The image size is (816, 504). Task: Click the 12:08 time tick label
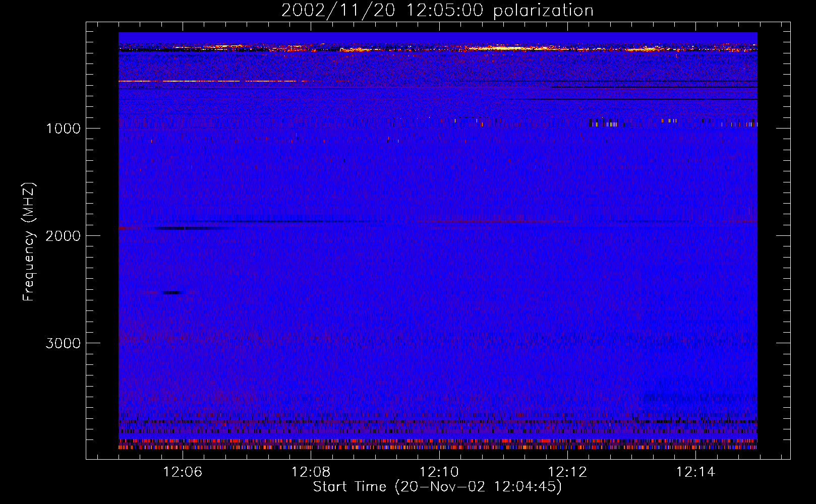(x=311, y=472)
